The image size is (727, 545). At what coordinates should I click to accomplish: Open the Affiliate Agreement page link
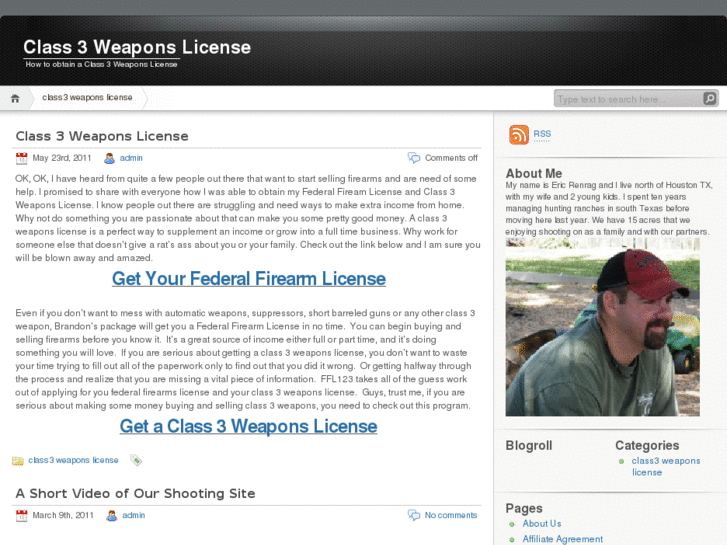(563, 539)
